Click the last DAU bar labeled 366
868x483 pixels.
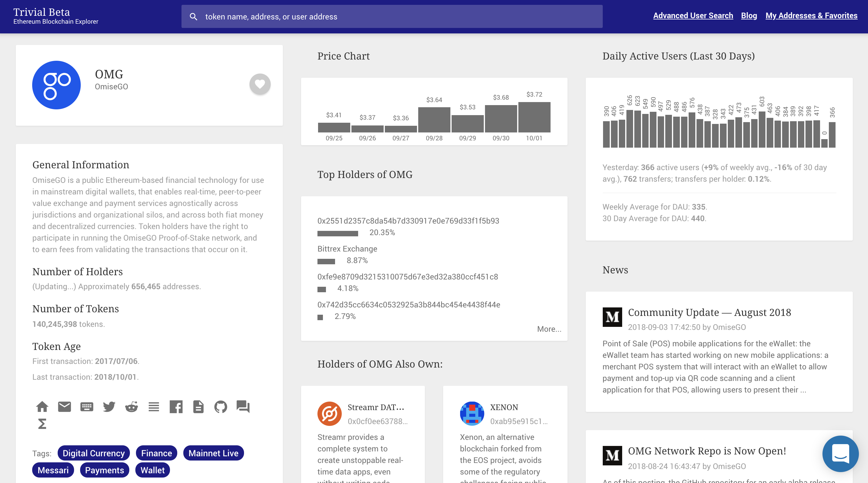[x=832, y=135]
